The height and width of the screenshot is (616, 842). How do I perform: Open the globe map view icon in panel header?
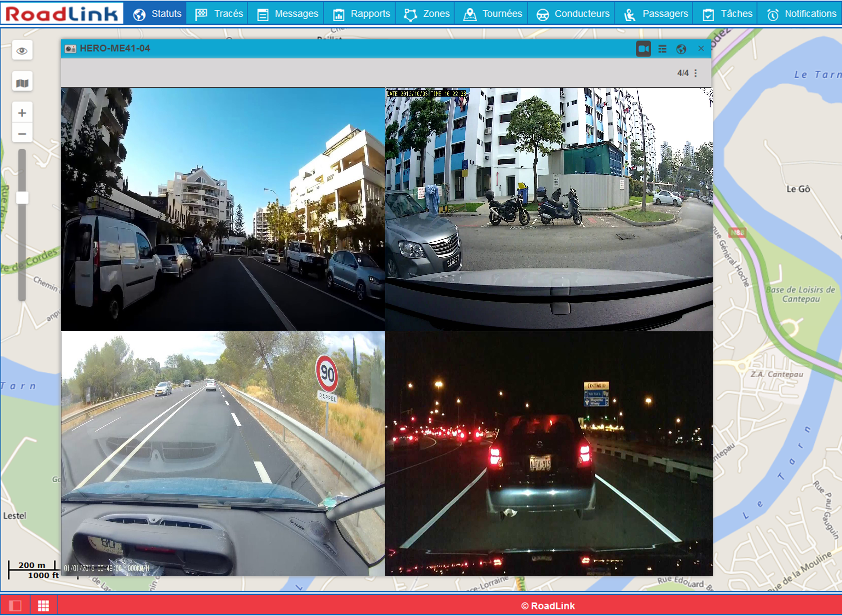(x=681, y=49)
